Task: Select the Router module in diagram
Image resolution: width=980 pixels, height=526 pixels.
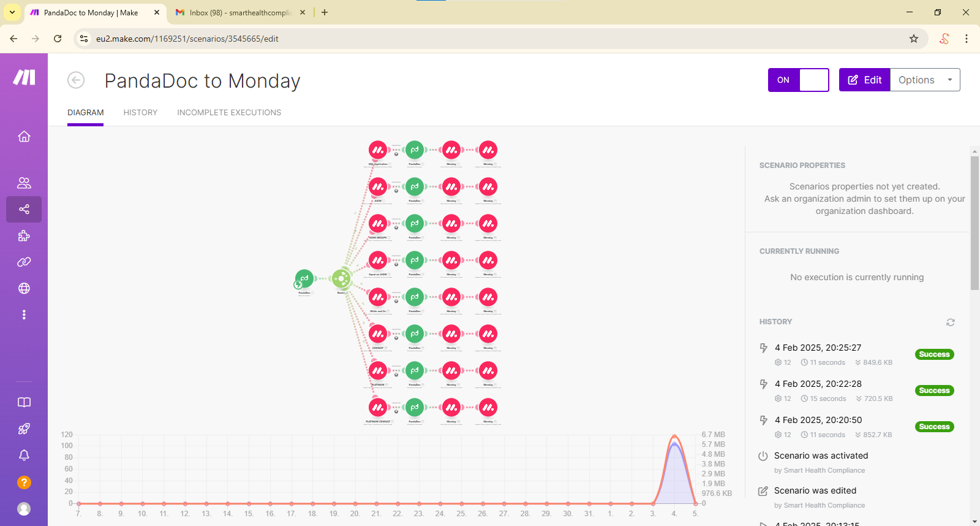Action: 341,279
